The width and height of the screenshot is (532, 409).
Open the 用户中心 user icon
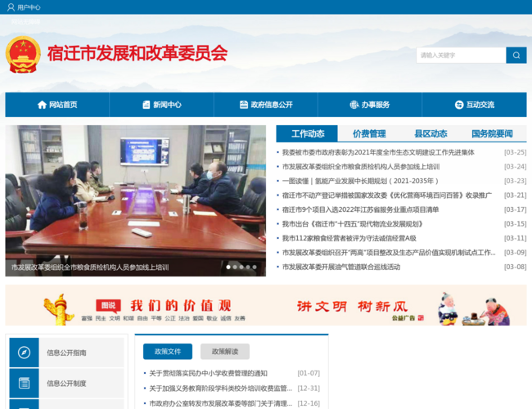[x=11, y=7]
